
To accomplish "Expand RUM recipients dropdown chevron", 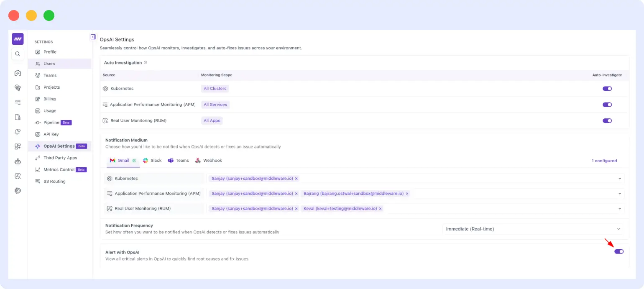I will [620, 209].
